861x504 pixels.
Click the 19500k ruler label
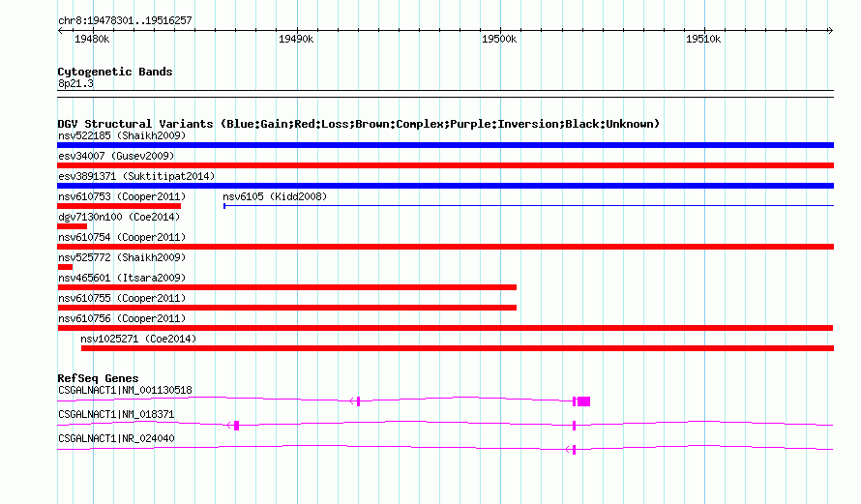click(499, 39)
